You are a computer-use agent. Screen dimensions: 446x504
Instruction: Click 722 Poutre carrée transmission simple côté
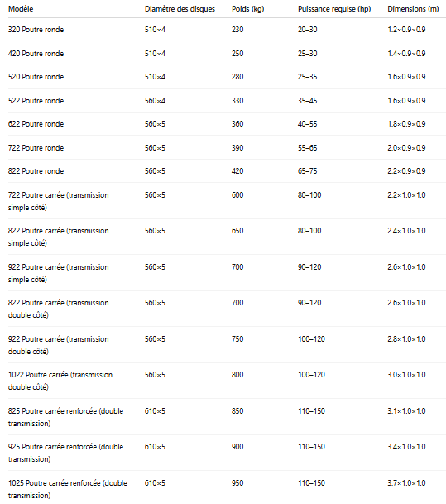coord(59,201)
